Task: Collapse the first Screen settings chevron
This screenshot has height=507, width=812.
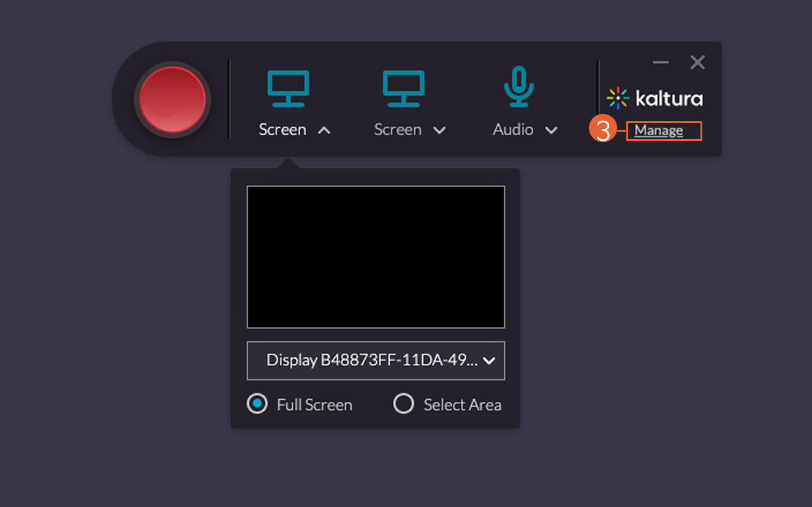Action: point(324,130)
